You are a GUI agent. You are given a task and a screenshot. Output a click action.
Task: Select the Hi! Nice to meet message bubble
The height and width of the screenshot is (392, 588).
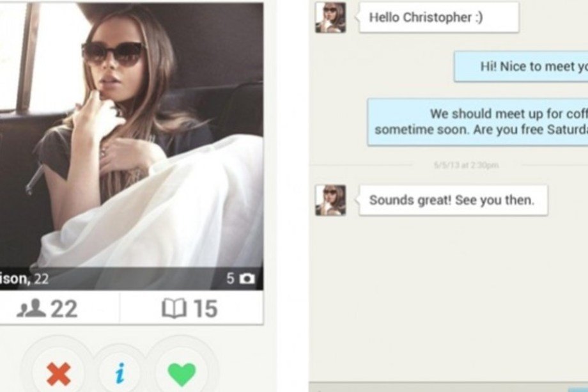pyautogui.click(x=522, y=67)
